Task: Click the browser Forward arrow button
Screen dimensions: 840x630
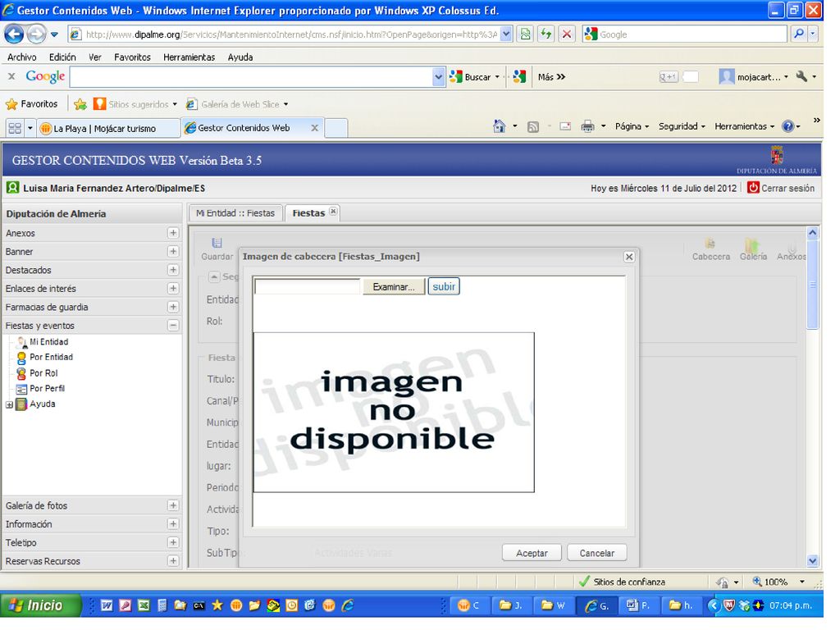Action: click(36, 34)
